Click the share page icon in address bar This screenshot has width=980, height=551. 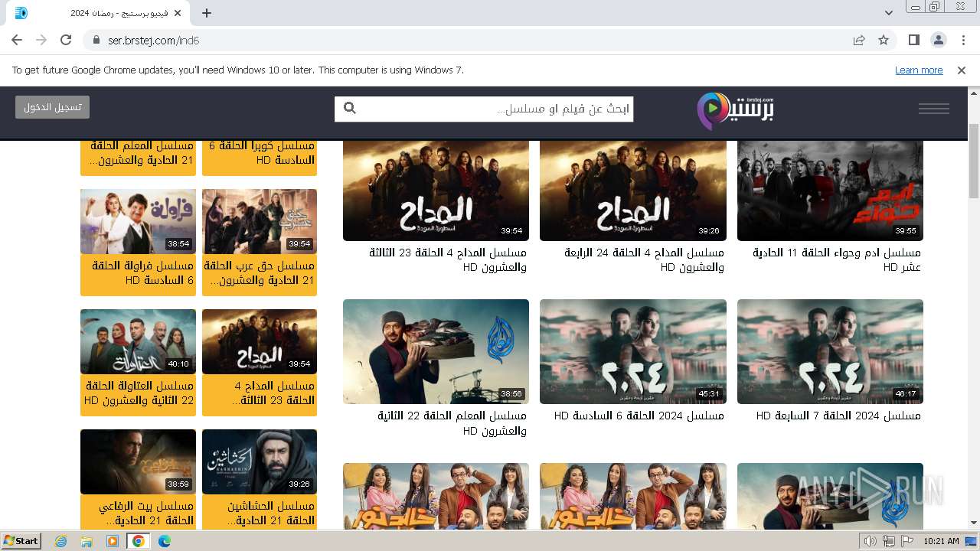point(859,40)
